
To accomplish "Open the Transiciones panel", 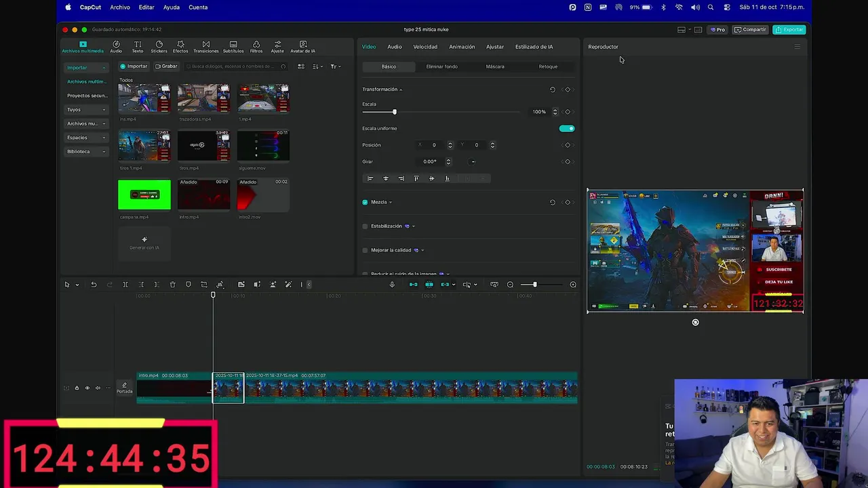I will pos(206,47).
